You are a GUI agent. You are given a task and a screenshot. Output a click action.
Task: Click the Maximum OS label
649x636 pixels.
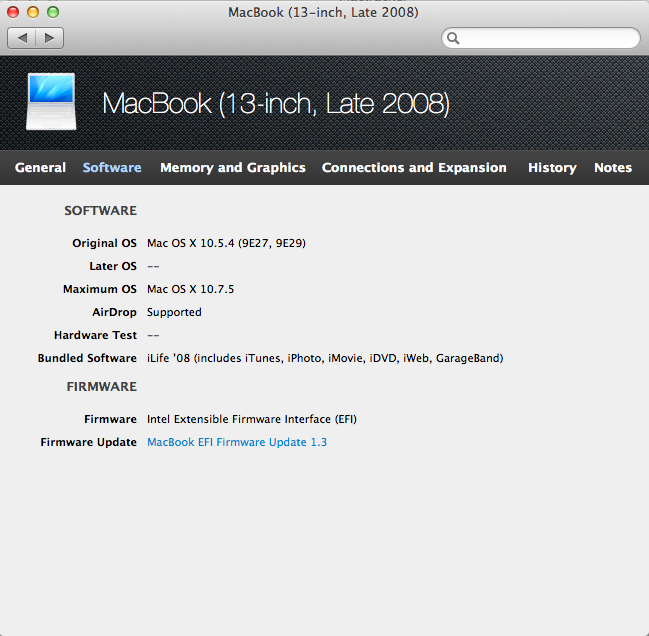click(x=100, y=289)
